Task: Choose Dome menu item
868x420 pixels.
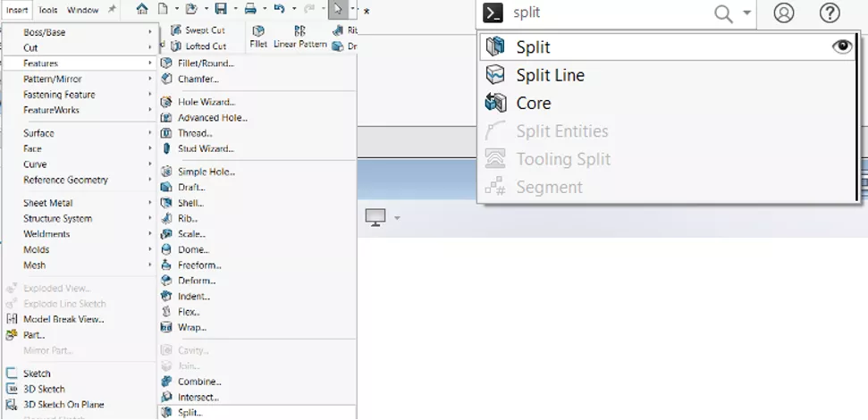Action: (x=257, y=249)
